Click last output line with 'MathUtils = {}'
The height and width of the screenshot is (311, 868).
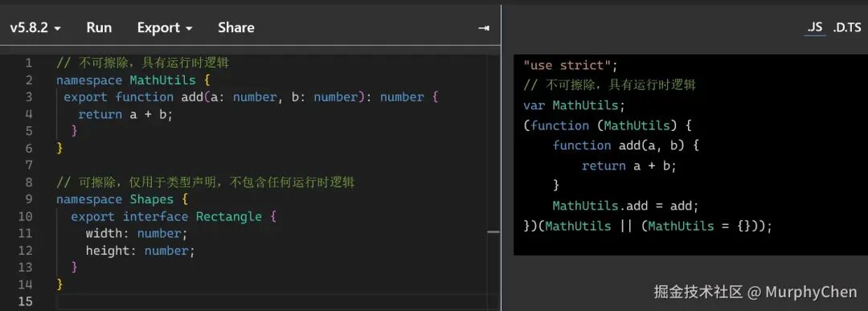tap(647, 227)
